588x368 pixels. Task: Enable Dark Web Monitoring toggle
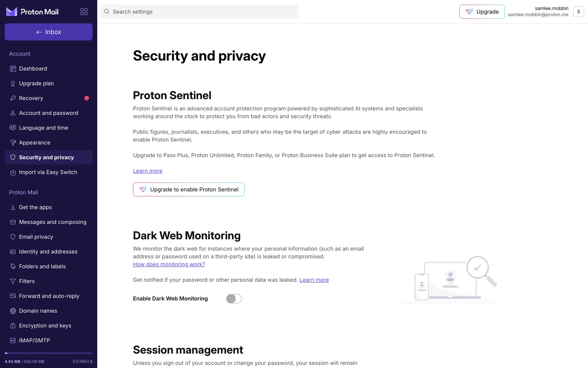[234, 299]
